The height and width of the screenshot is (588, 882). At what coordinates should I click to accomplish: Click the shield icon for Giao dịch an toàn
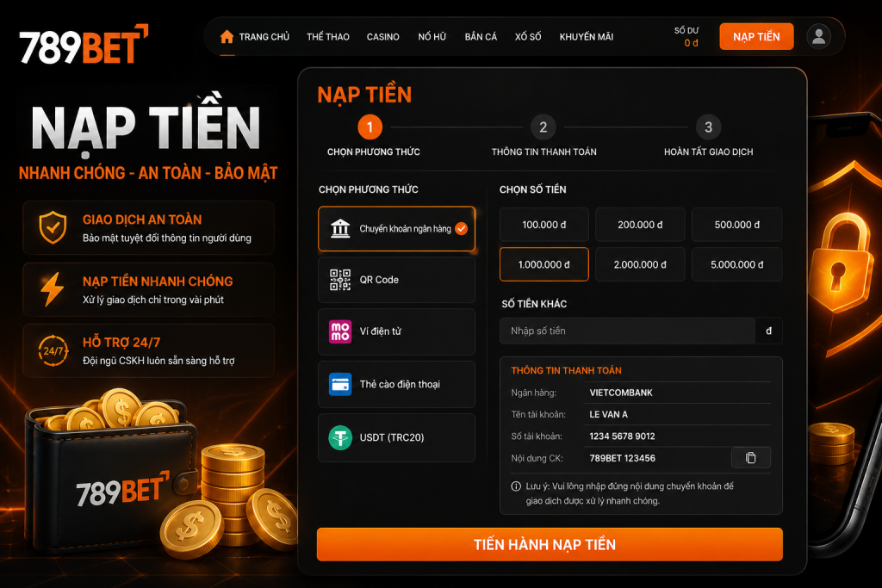(53, 227)
